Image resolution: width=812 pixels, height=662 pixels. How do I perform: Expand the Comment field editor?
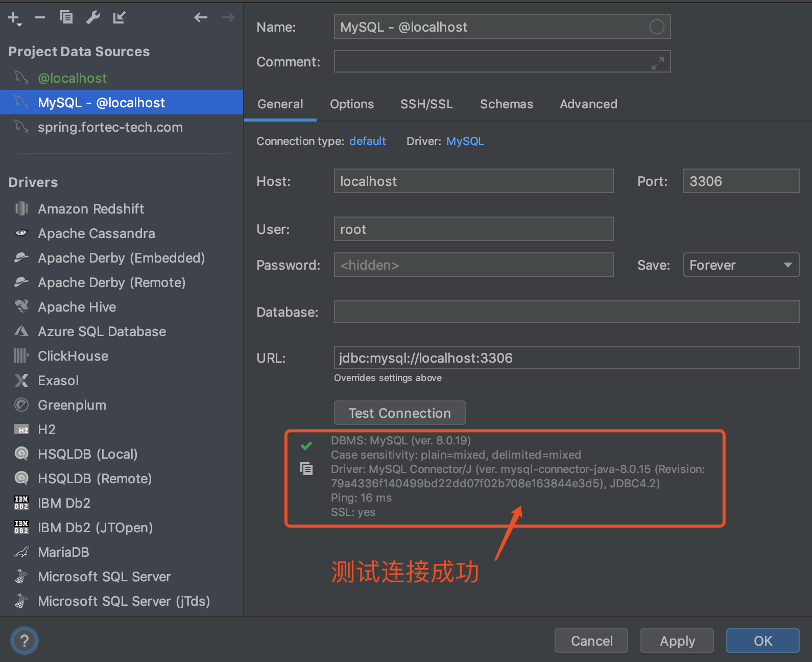click(658, 63)
